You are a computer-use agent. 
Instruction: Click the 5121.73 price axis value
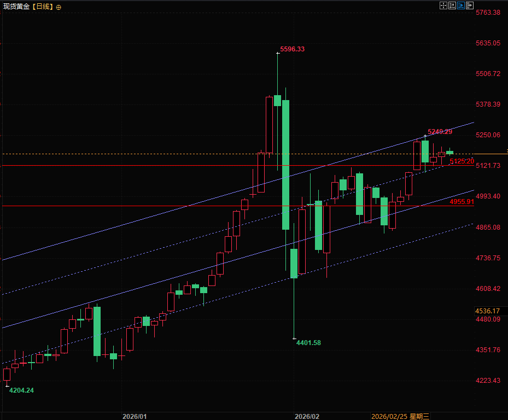pos(488,166)
